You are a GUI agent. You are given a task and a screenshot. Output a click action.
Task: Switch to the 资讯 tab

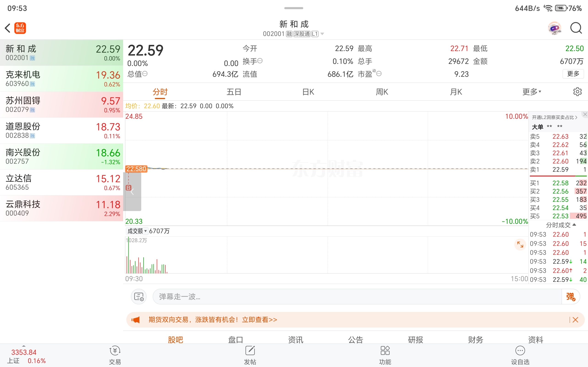295,339
